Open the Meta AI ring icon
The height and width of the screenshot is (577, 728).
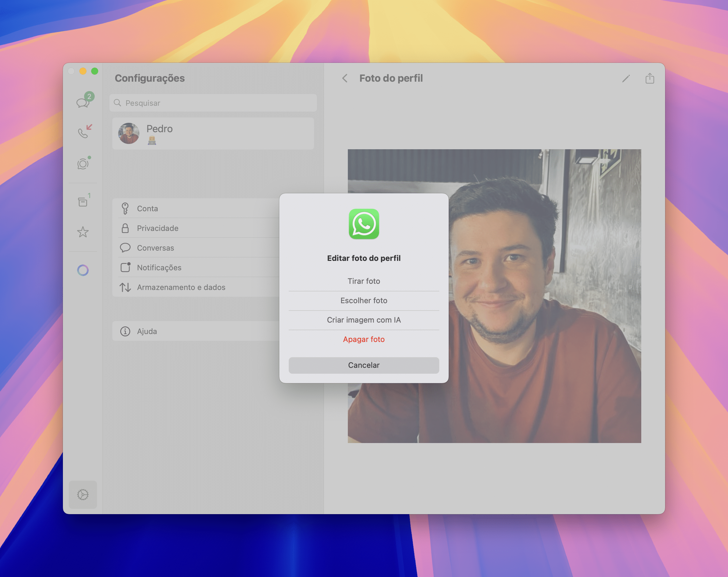pyautogui.click(x=83, y=270)
